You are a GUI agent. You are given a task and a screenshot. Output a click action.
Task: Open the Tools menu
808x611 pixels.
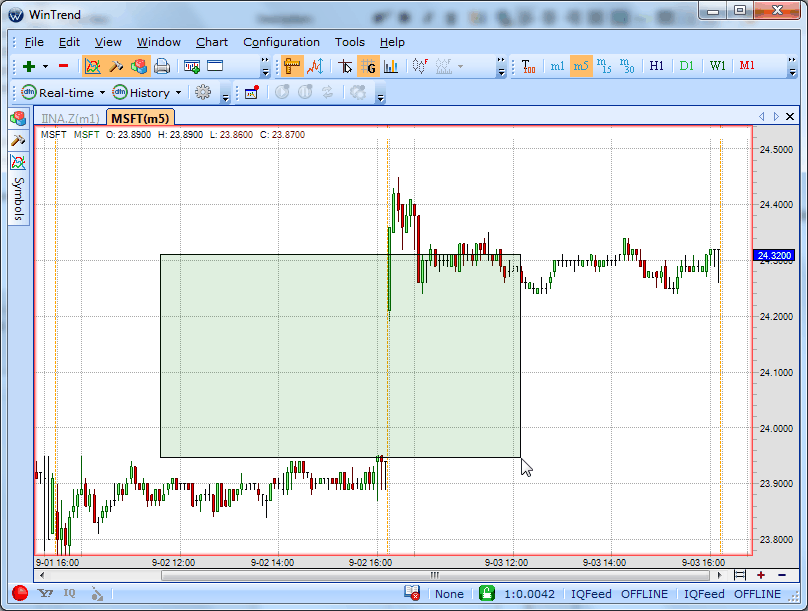pyautogui.click(x=350, y=42)
